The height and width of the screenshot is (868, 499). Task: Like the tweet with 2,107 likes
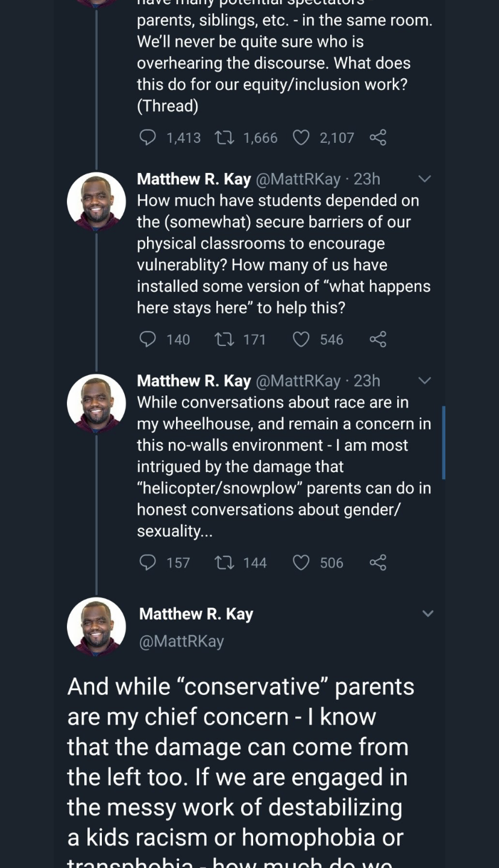click(301, 138)
